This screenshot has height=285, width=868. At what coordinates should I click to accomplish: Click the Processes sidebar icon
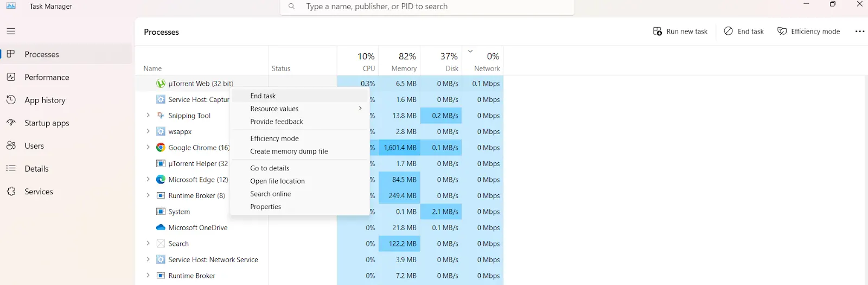pos(11,54)
